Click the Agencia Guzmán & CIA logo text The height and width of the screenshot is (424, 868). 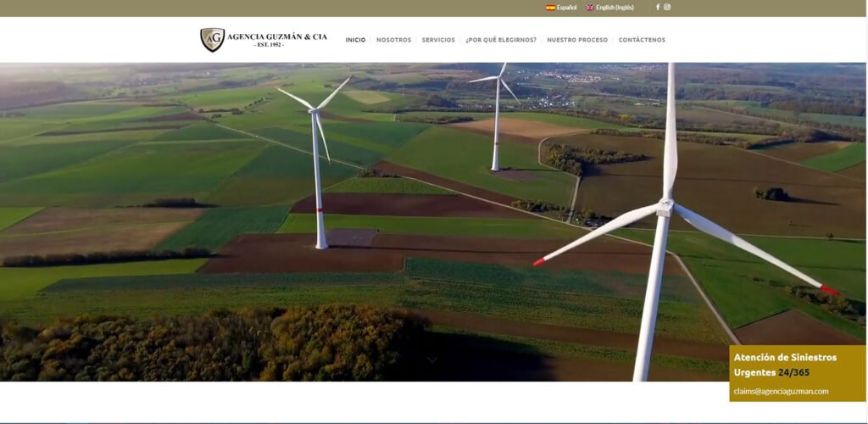pyautogui.click(x=277, y=36)
